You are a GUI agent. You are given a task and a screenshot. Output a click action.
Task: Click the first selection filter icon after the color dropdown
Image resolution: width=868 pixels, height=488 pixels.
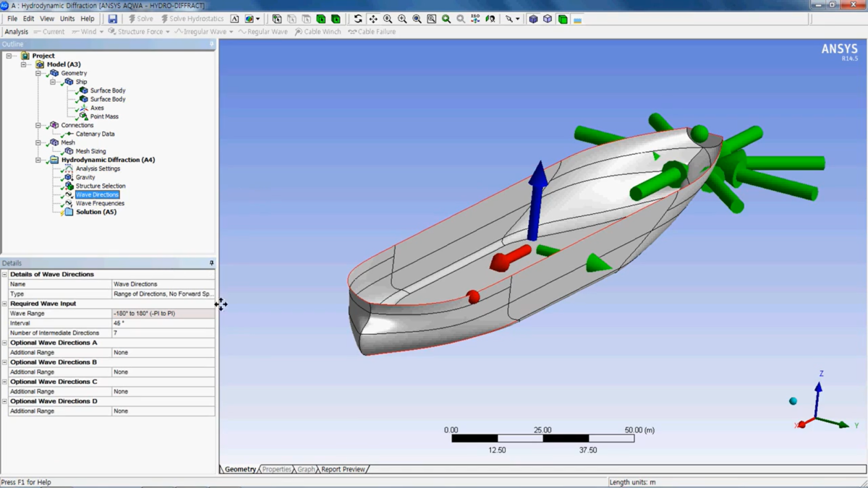[x=277, y=19]
